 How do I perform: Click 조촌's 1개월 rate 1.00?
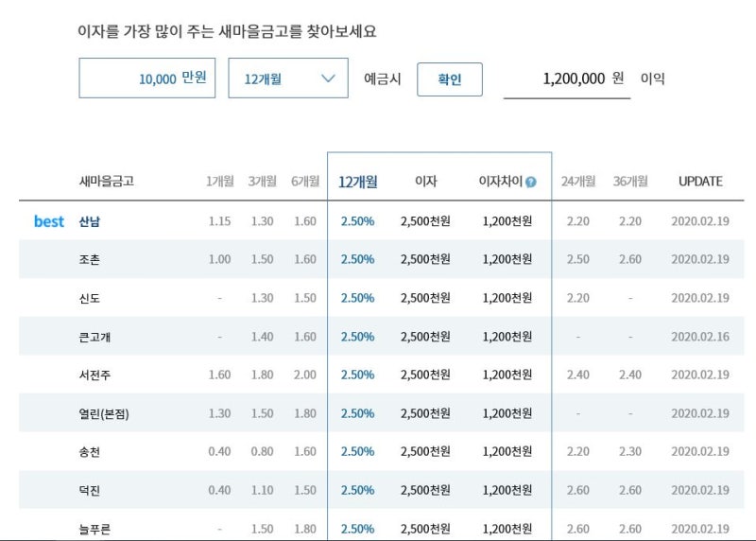(219, 260)
